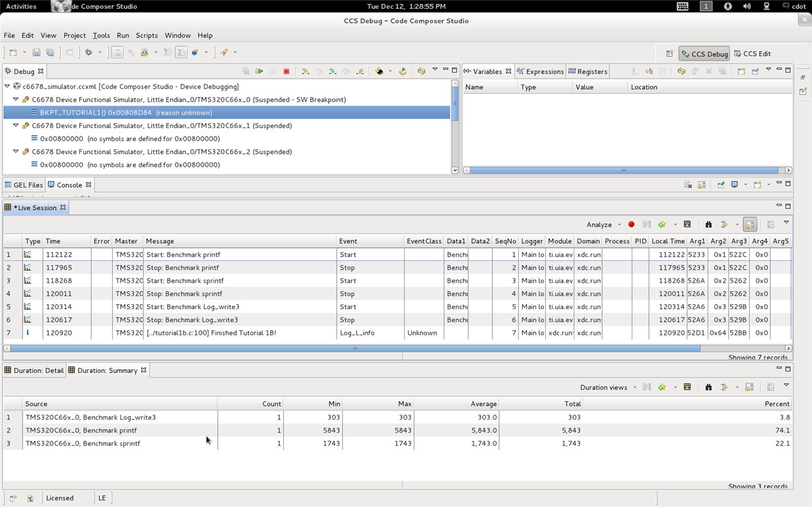Viewport: 812px width, 507px height.
Task: Click the Refresh icon in the Variables view
Action: coord(681,71)
